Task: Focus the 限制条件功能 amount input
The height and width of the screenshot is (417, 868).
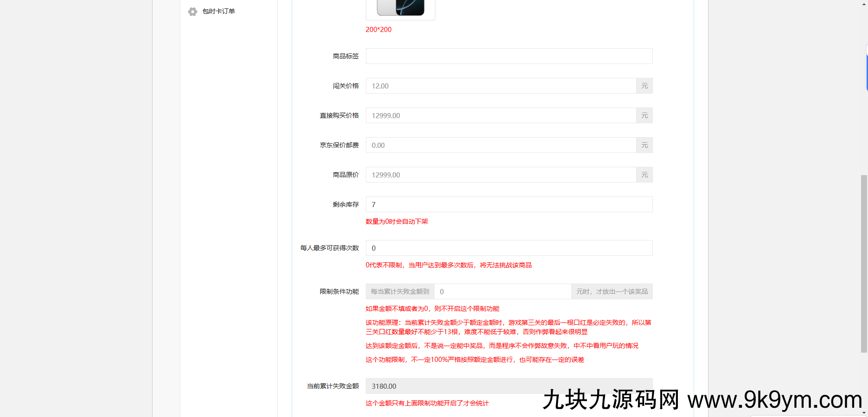Action: tap(503, 291)
